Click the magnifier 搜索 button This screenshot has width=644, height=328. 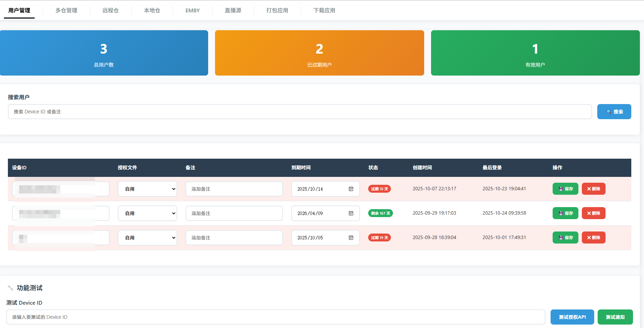[x=614, y=112]
